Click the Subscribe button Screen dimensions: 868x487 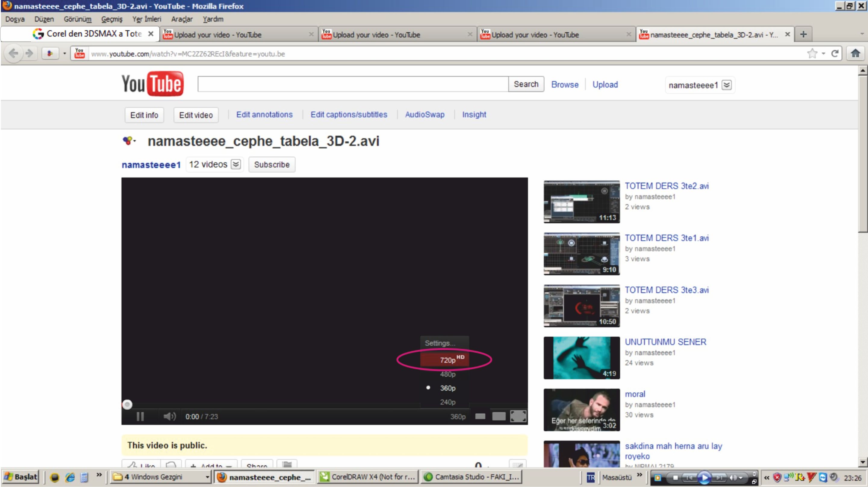(x=272, y=165)
